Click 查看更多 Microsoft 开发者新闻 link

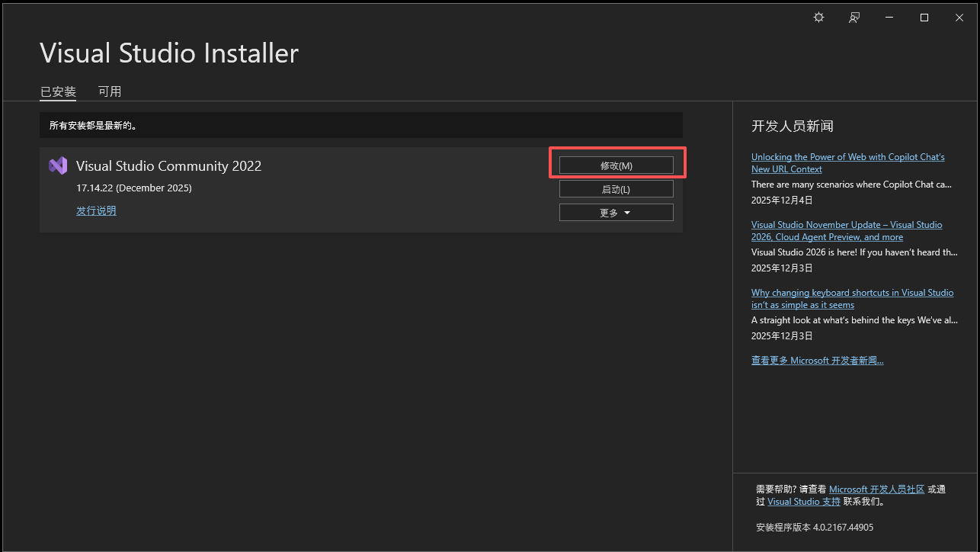point(817,361)
